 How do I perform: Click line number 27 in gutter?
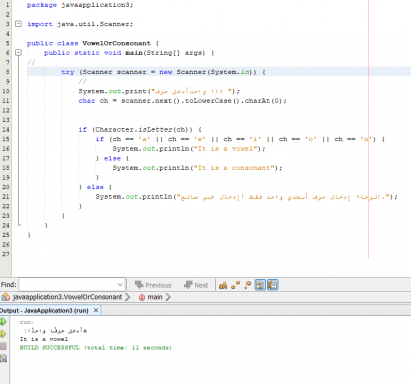[6, 254]
